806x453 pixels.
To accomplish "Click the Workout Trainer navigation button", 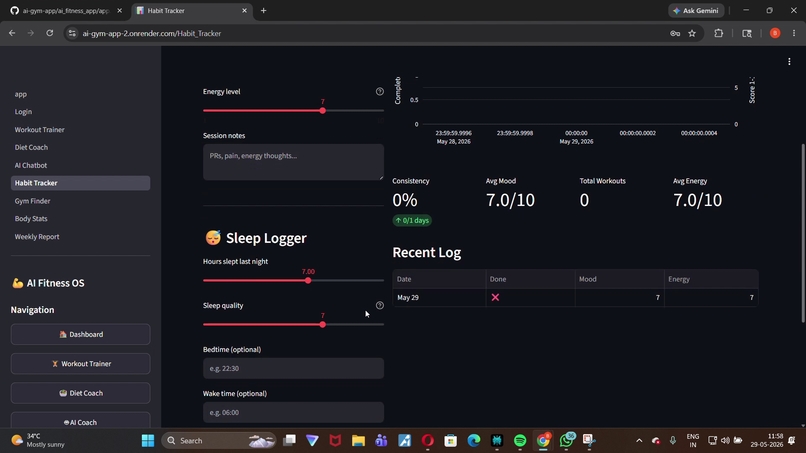I will pos(80,364).
